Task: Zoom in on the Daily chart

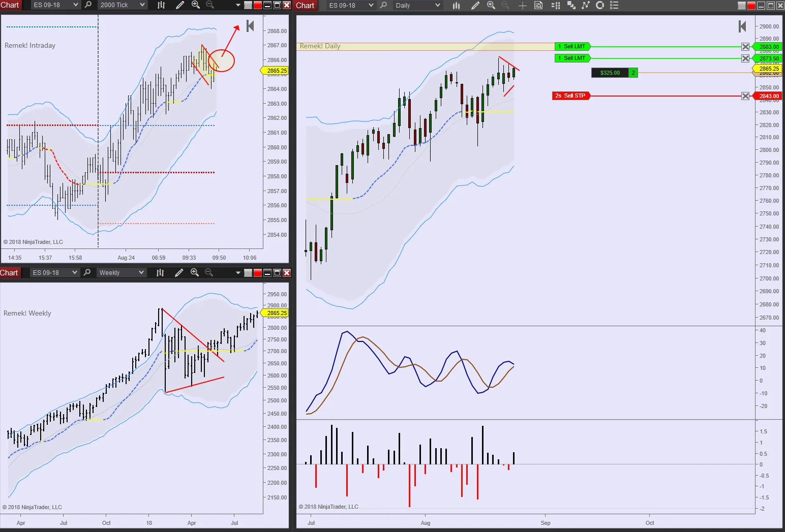Action: [491, 5]
